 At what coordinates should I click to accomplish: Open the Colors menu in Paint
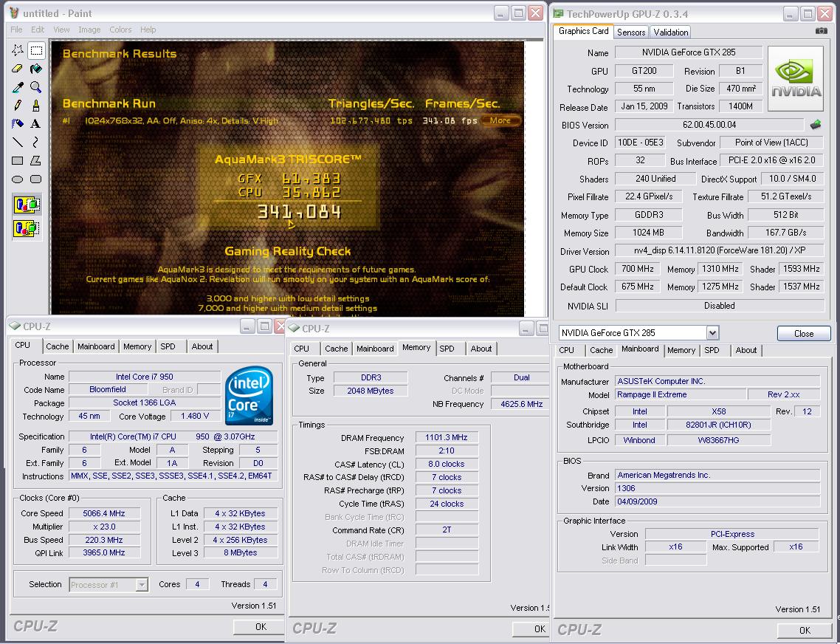click(120, 30)
